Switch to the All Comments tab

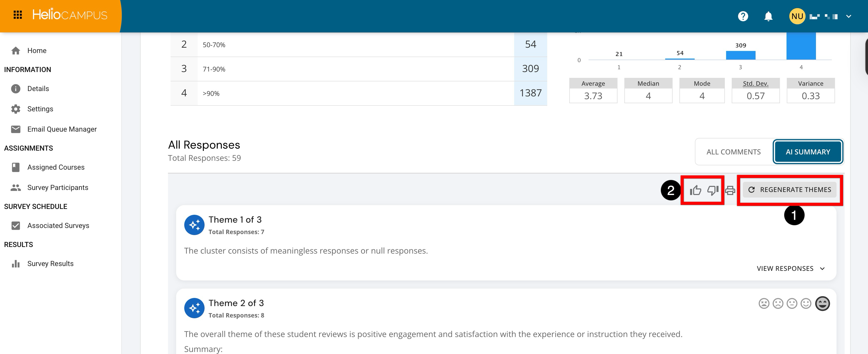pos(733,152)
